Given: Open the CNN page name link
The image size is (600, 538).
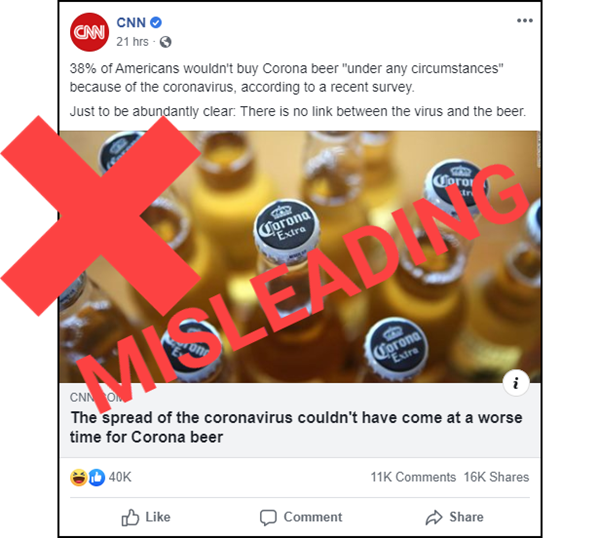Looking at the screenshot, I should (131, 23).
